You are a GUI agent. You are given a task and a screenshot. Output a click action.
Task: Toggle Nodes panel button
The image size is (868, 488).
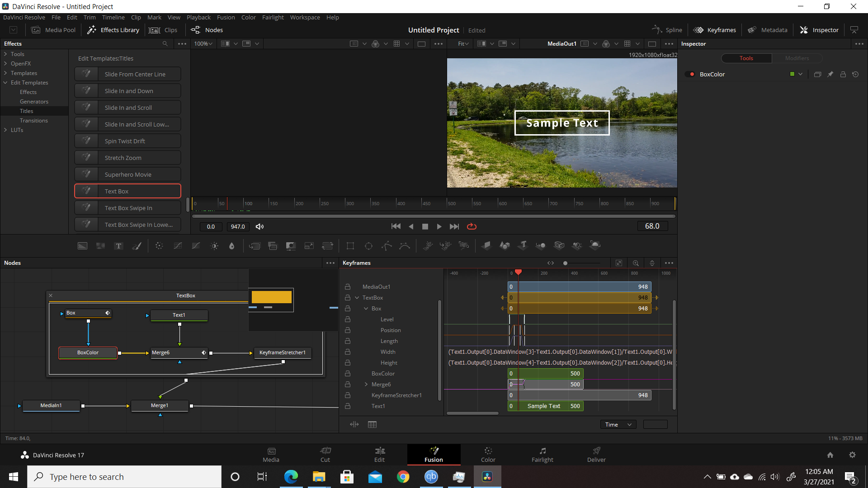click(207, 30)
